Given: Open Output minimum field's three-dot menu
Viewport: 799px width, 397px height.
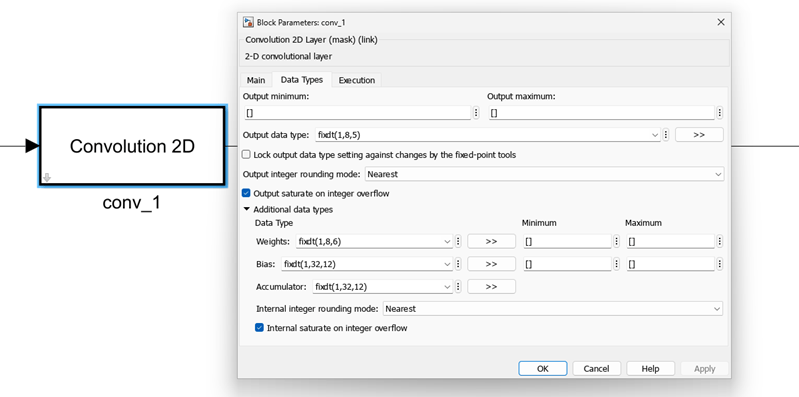Looking at the screenshot, I should click(x=476, y=113).
